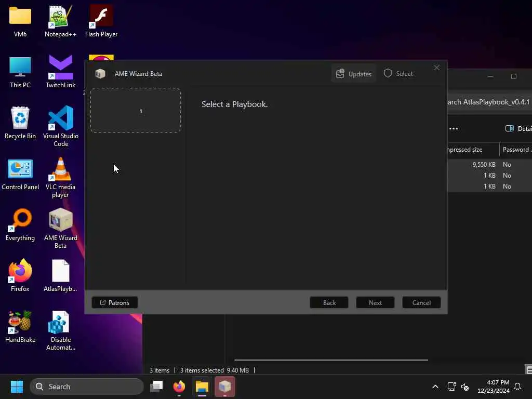
Task: Open Task View from taskbar
Action: click(x=156, y=387)
